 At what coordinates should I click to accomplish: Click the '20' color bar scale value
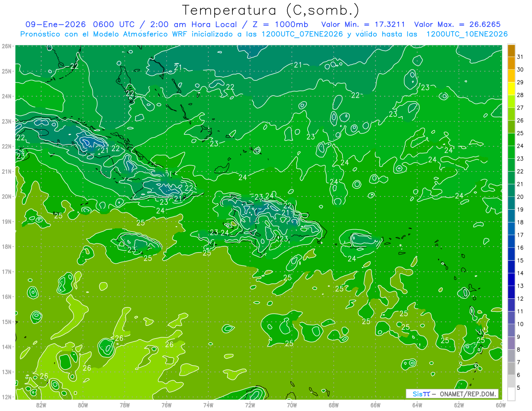click(x=520, y=197)
